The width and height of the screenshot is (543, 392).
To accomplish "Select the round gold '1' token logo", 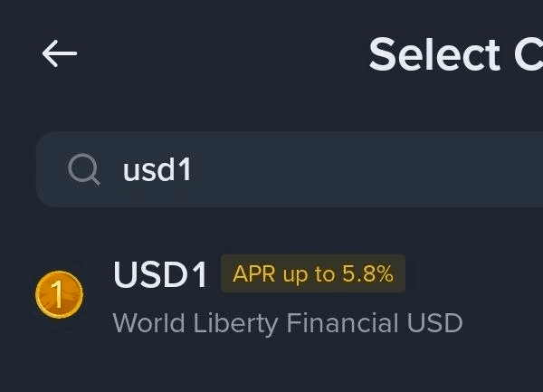I will 59,294.
